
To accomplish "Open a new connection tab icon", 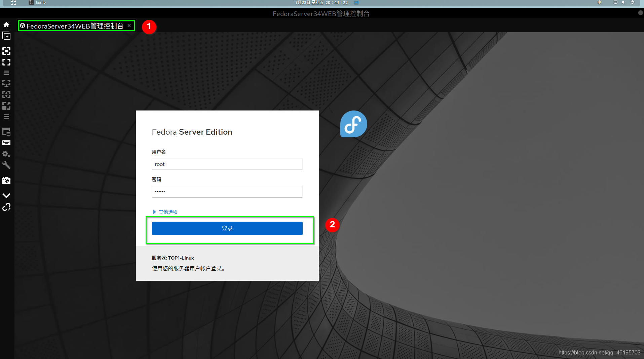I will [6, 36].
